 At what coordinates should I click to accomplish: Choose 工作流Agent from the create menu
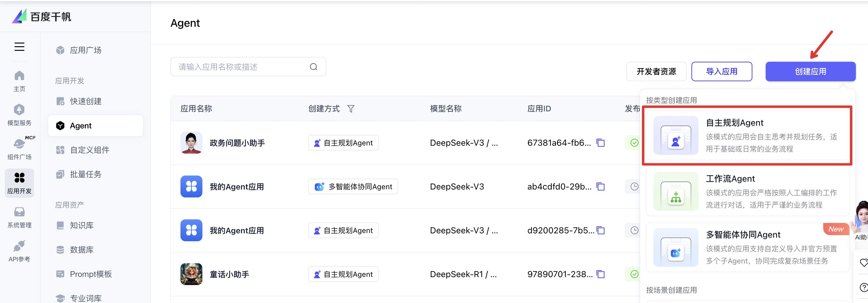pos(747,191)
